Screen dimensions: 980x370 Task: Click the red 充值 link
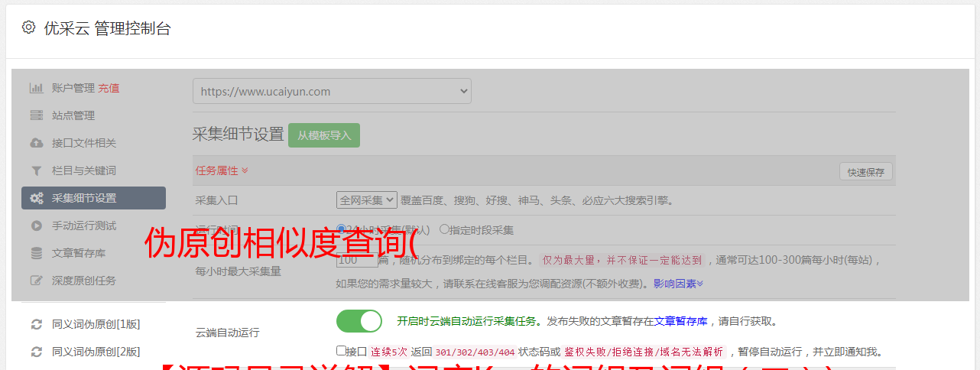pyautogui.click(x=109, y=88)
